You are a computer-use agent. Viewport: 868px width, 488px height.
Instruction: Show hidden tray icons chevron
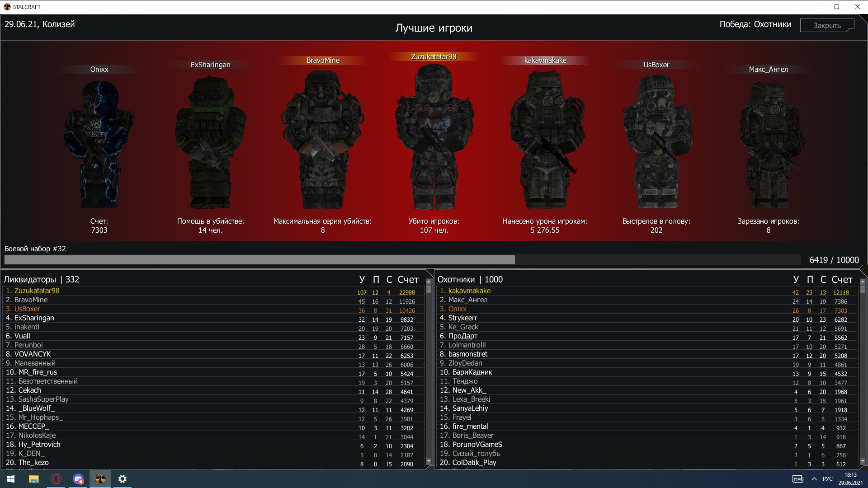[814, 479]
